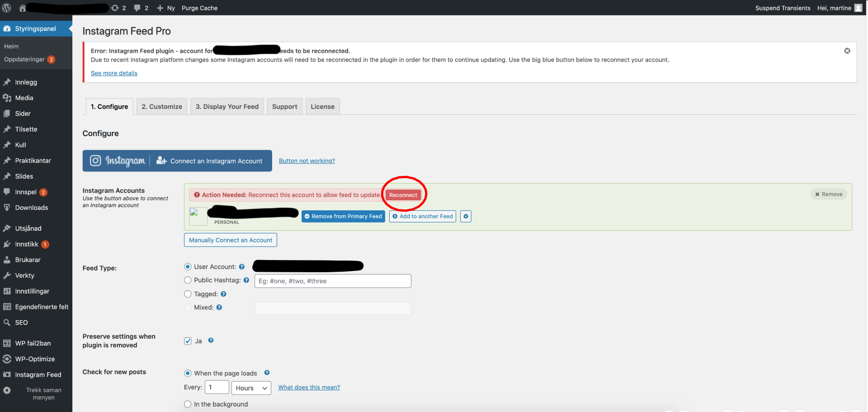Collapse menu via Trekk saman menyen arrow

7,390
